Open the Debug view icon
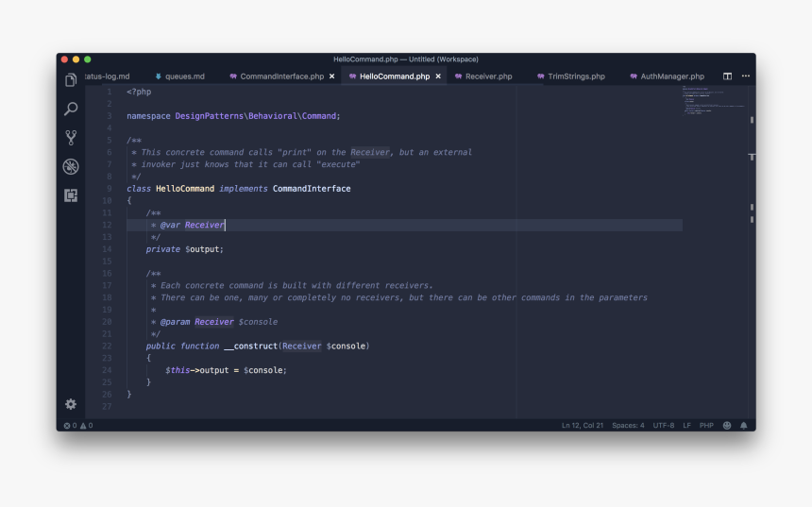The width and height of the screenshot is (812, 507). click(x=71, y=166)
